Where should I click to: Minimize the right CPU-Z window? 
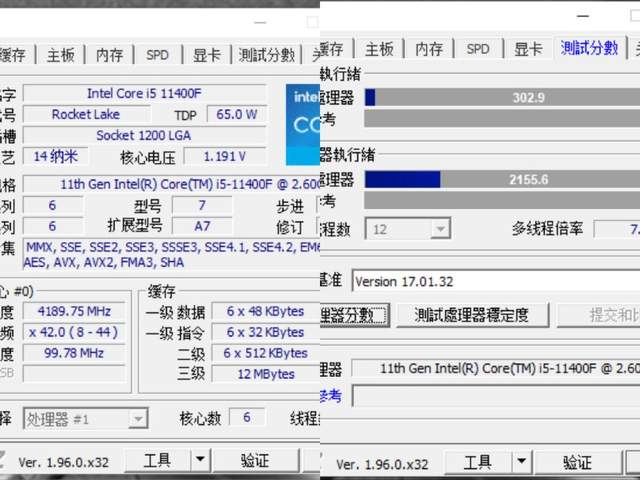pyautogui.click(x=583, y=16)
